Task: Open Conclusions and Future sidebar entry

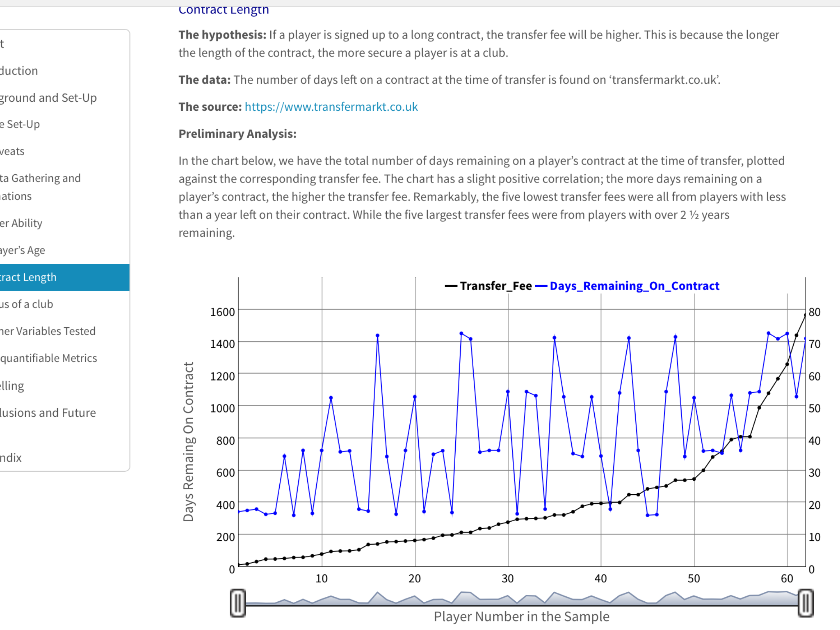Action: (x=48, y=413)
